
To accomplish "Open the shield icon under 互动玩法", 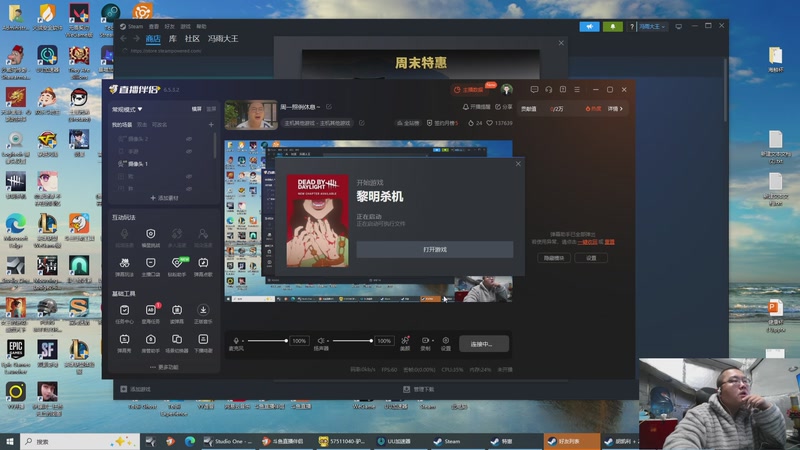I will (x=151, y=234).
